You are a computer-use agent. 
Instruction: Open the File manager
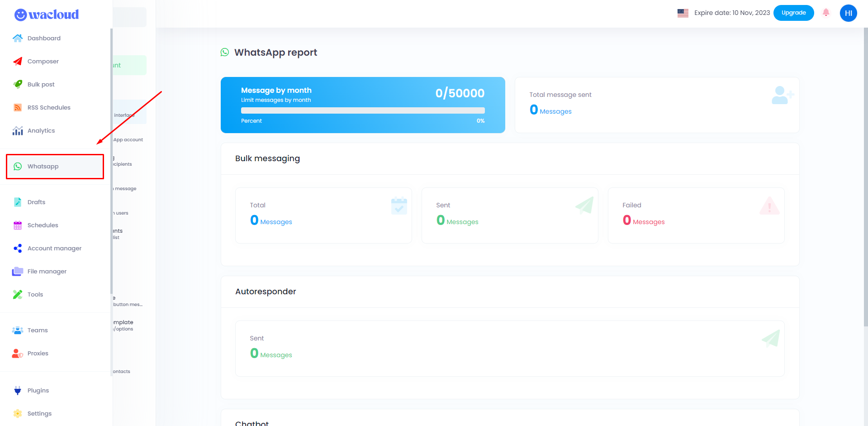[46, 271]
